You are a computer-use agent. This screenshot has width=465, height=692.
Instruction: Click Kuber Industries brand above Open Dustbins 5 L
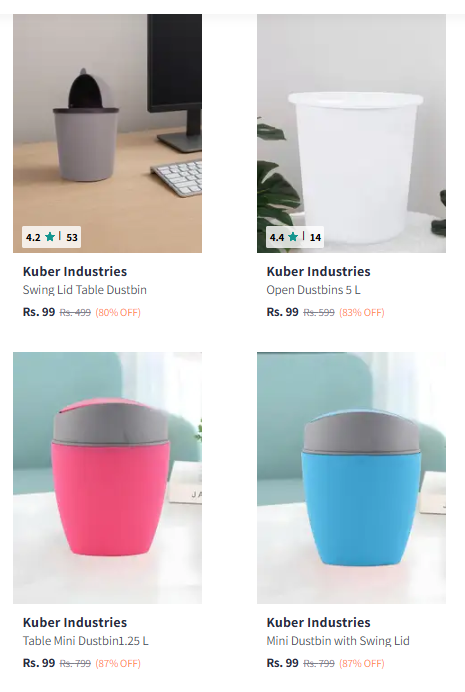pyautogui.click(x=319, y=271)
